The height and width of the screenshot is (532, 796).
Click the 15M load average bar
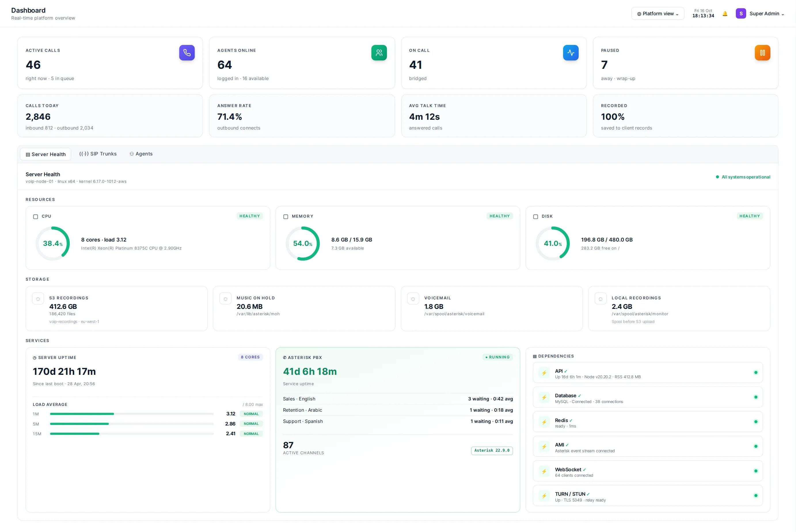132,434
